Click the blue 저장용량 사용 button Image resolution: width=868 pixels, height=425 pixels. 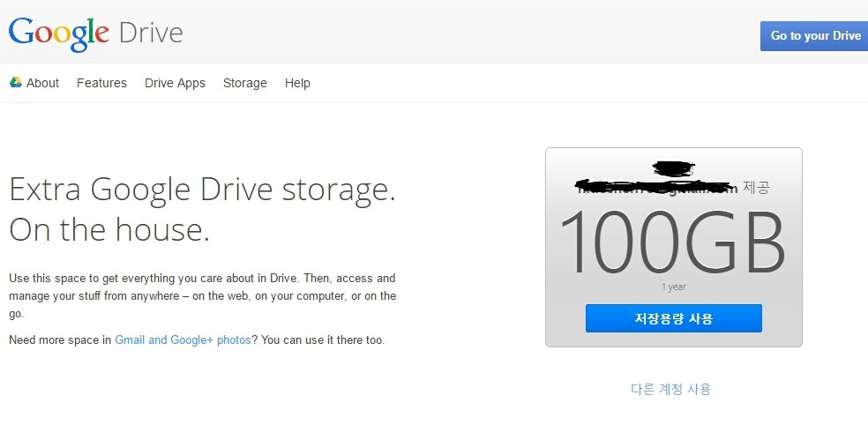pos(674,318)
